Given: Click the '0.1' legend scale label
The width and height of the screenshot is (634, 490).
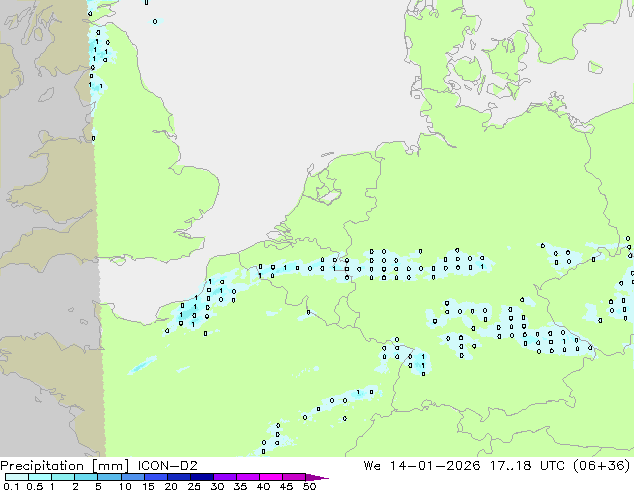Looking at the screenshot, I should (11, 486).
